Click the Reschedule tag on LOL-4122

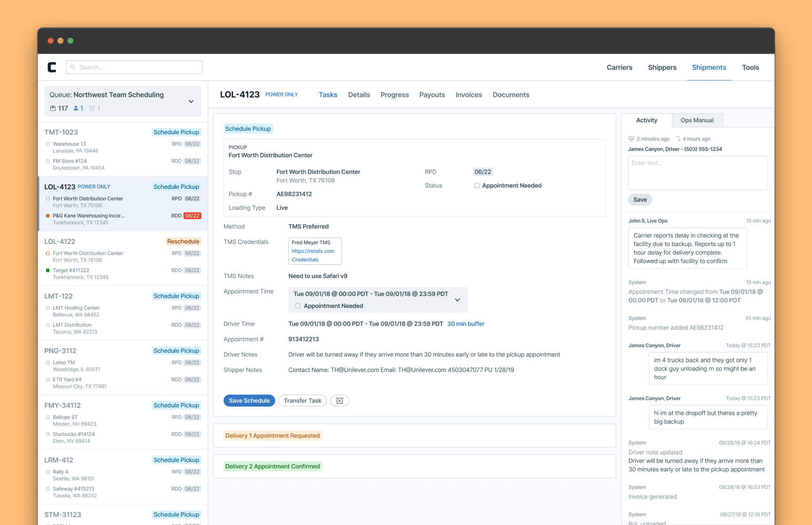click(x=183, y=242)
